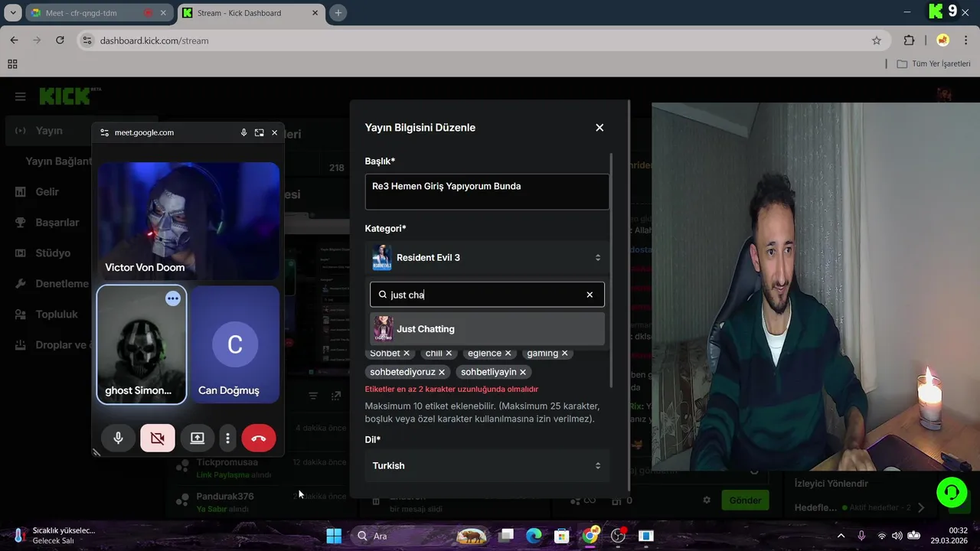Open options on ghost Simon tile

pos(173,299)
